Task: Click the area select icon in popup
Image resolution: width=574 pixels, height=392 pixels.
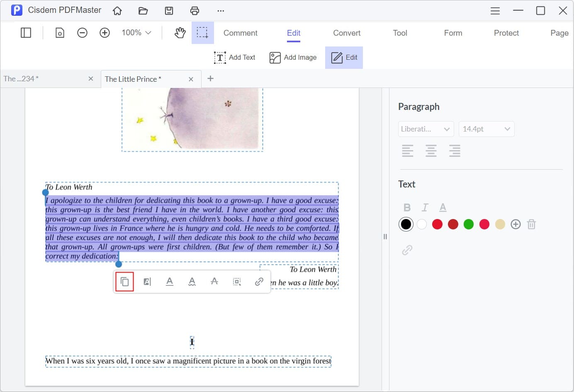Action: [x=237, y=282]
